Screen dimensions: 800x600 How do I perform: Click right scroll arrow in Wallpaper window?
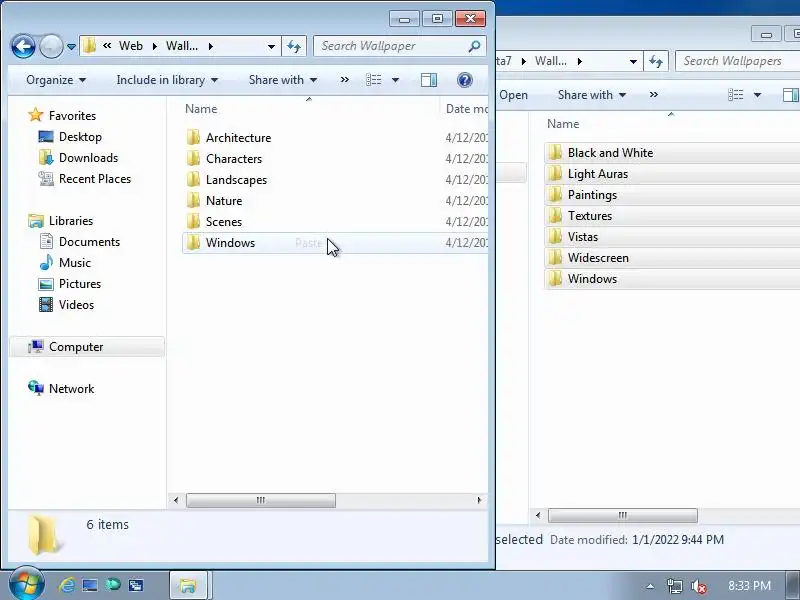[x=479, y=500]
